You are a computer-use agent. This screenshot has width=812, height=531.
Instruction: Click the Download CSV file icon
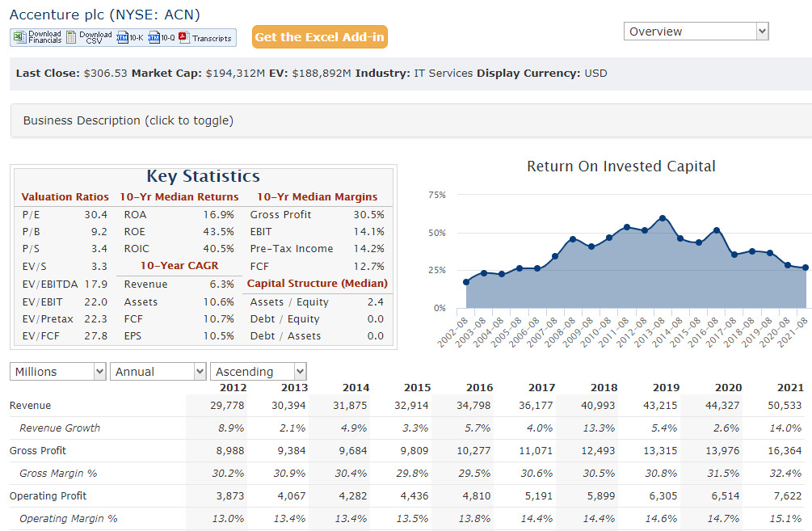(x=71, y=37)
